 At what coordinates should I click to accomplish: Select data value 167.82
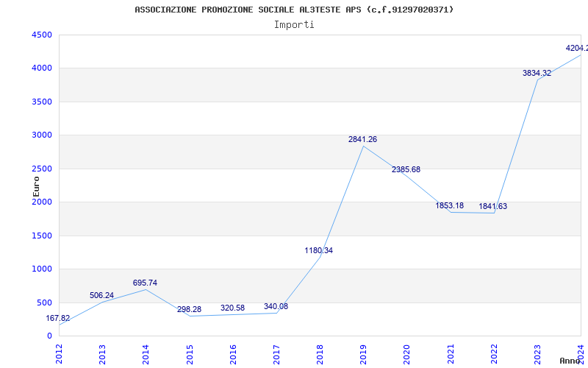point(58,319)
